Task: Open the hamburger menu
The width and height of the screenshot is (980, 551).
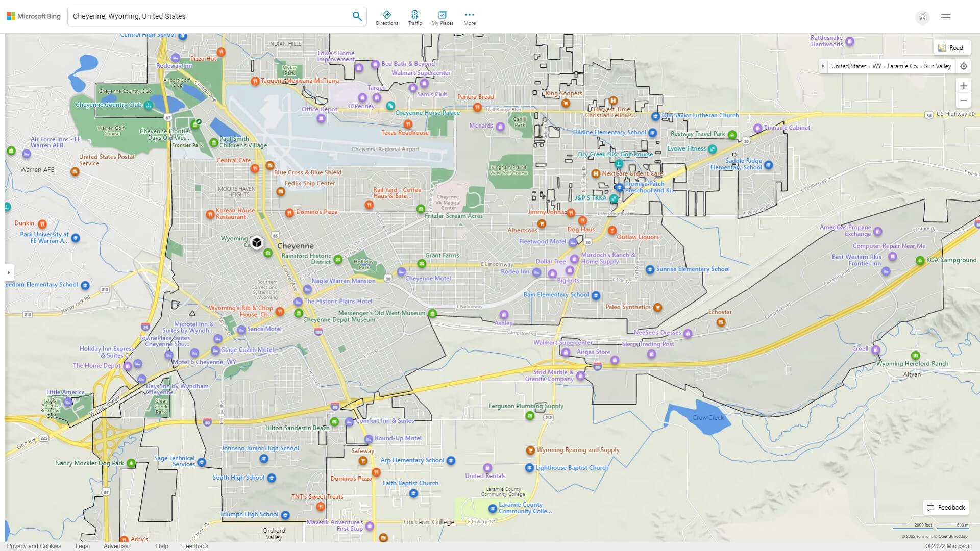Action: pos(945,17)
